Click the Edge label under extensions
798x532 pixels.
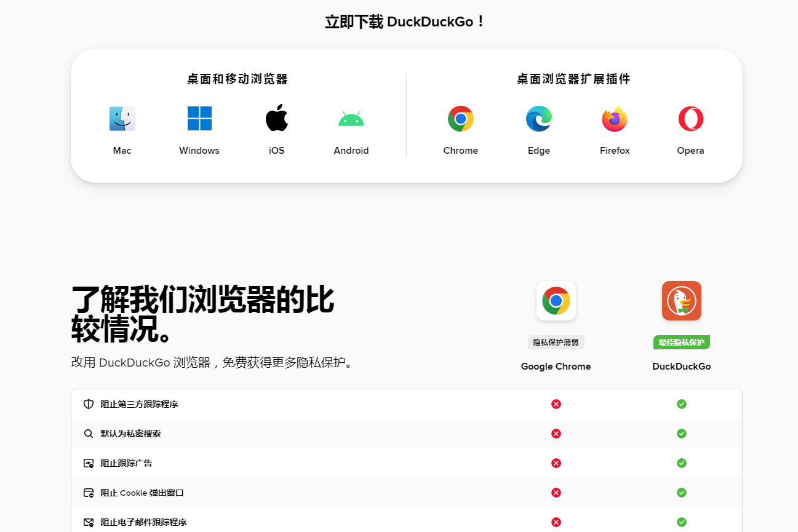point(539,151)
